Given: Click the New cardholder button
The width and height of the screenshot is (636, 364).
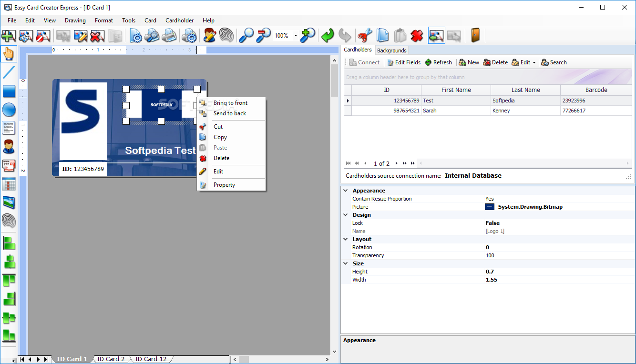Looking at the screenshot, I should coord(469,62).
